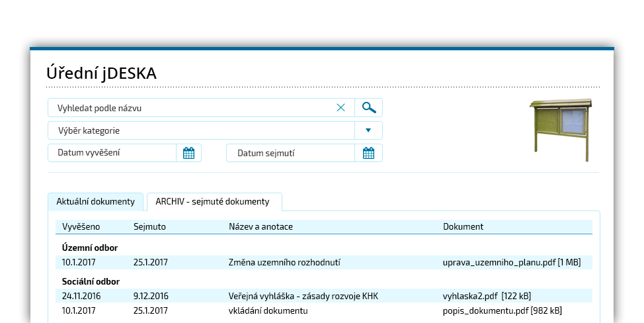The image size is (644, 323).
Task: Focus the Vyhledat podle názvu search field
Action: pos(201,108)
